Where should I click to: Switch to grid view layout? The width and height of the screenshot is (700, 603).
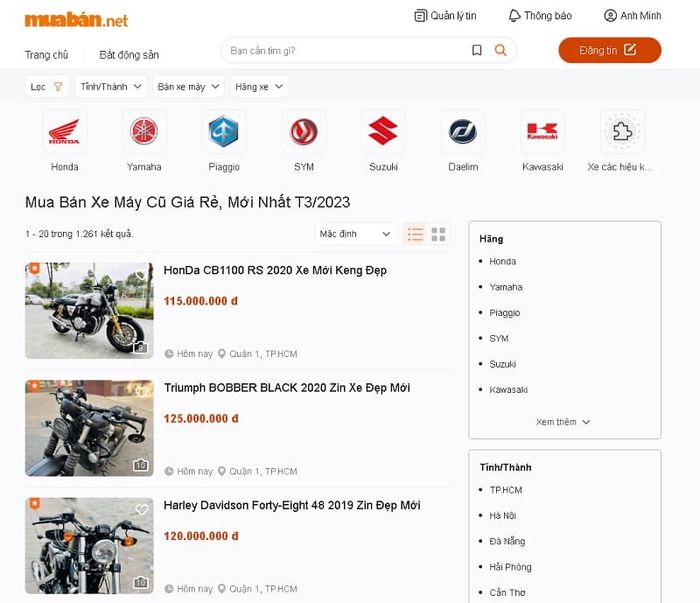[x=438, y=234]
